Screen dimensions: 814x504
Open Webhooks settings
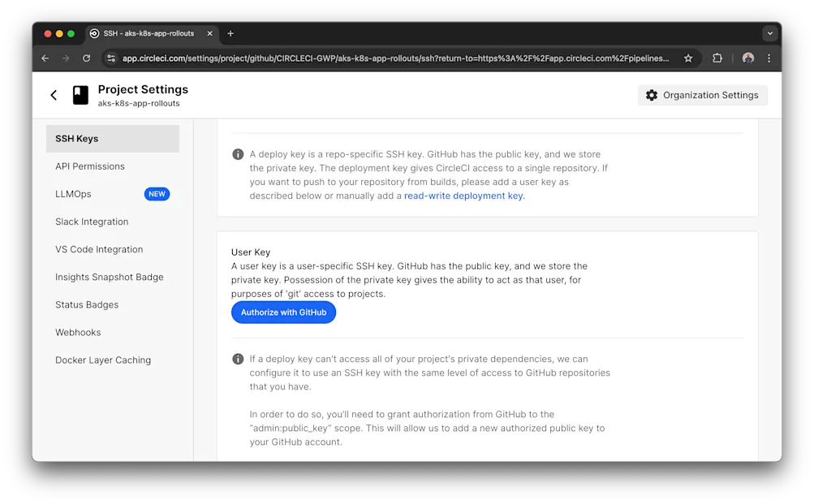(x=78, y=332)
